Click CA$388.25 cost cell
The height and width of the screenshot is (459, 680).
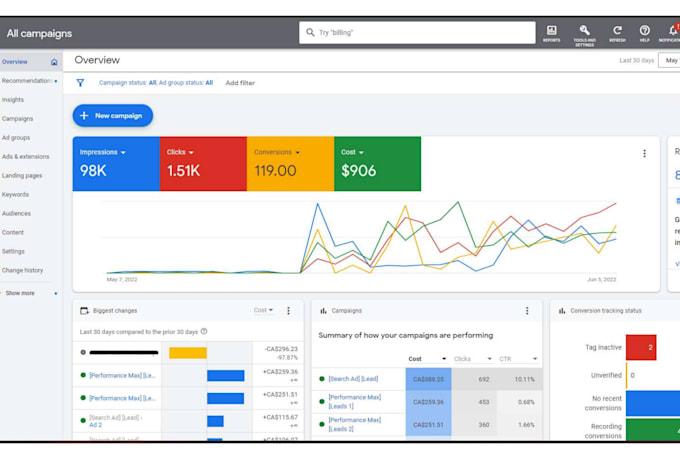(x=428, y=379)
